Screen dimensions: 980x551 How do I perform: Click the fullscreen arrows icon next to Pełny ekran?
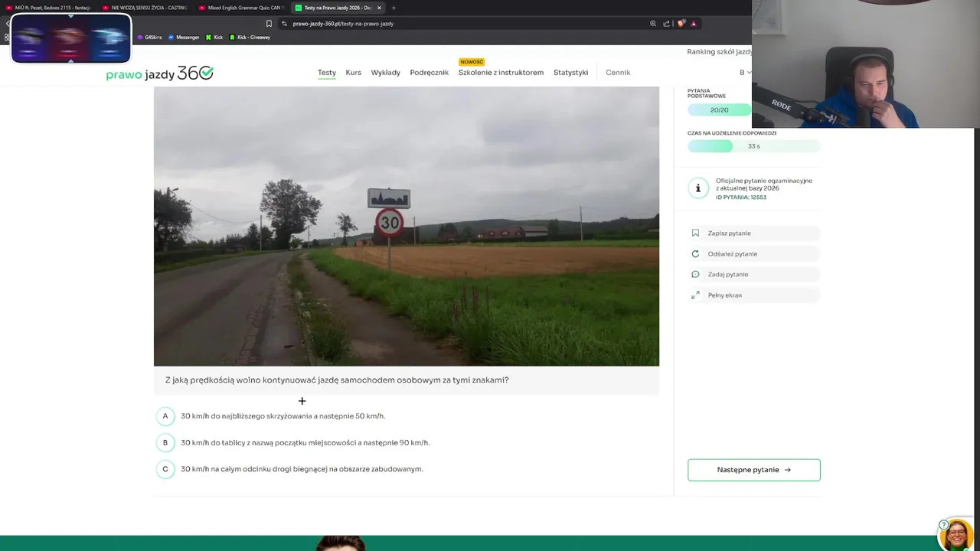click(x=695, y=295)
